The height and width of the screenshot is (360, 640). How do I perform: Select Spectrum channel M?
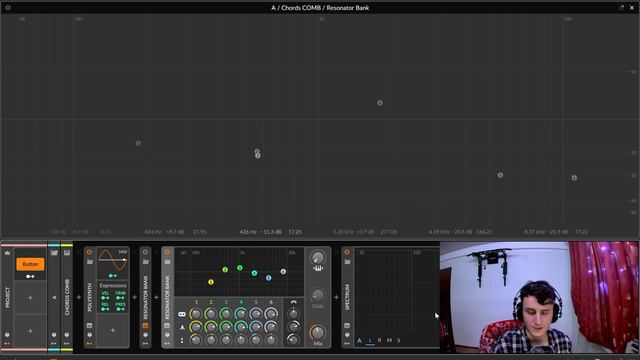(x=389, y=340)
